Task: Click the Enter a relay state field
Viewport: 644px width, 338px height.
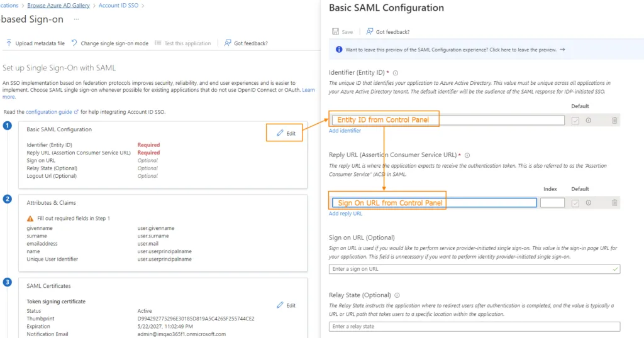Action: click(x=474, y=327)
